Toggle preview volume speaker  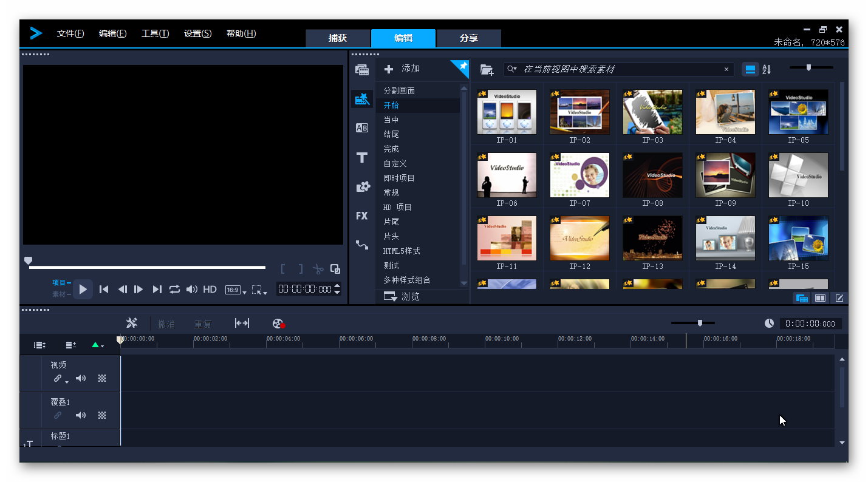point(192,290)
